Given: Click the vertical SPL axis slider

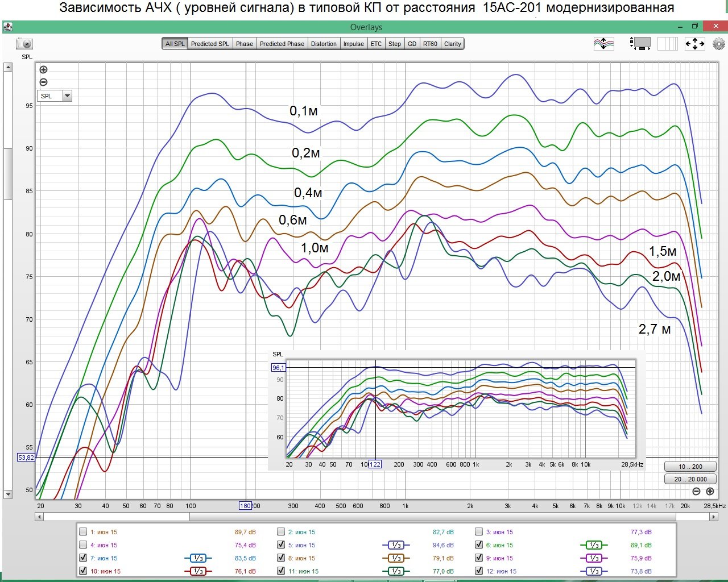Looking at the screenshot, I should coord(7,174).
